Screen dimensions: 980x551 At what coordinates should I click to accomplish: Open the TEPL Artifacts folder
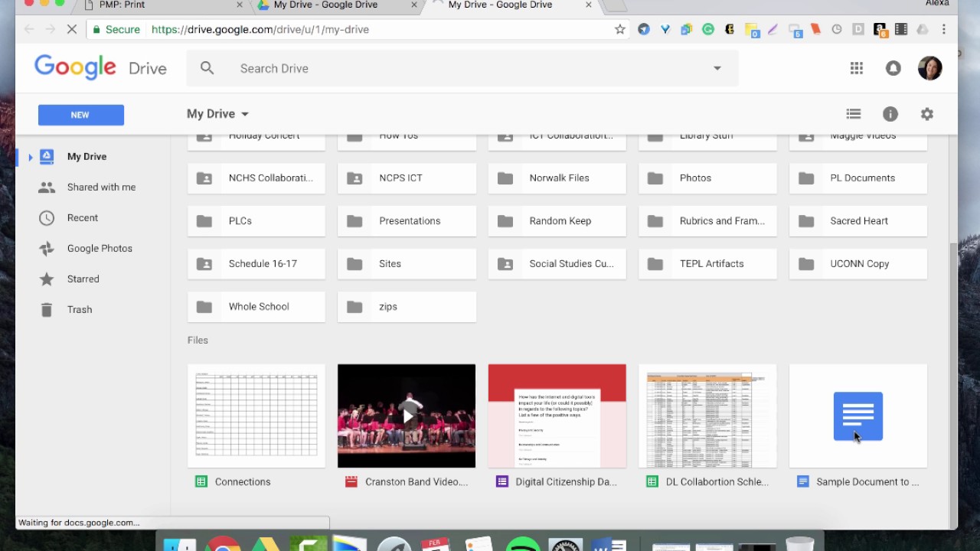coord(707,263)
